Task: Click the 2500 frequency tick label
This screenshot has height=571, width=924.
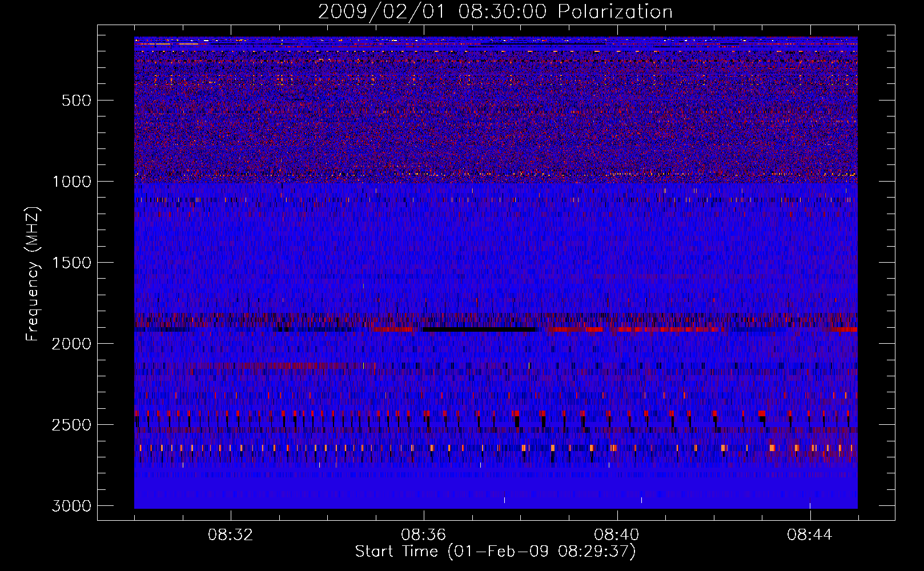Action: [71, 425]
